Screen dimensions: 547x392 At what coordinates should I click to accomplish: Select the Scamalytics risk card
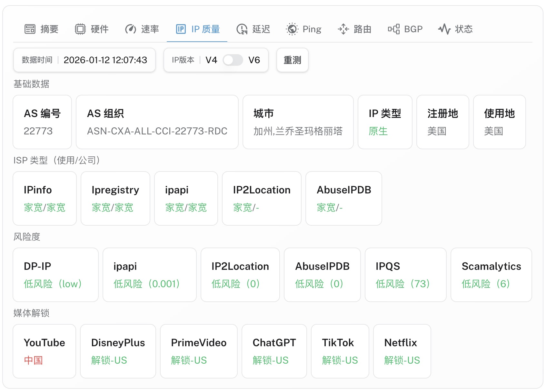pos(491,275)
